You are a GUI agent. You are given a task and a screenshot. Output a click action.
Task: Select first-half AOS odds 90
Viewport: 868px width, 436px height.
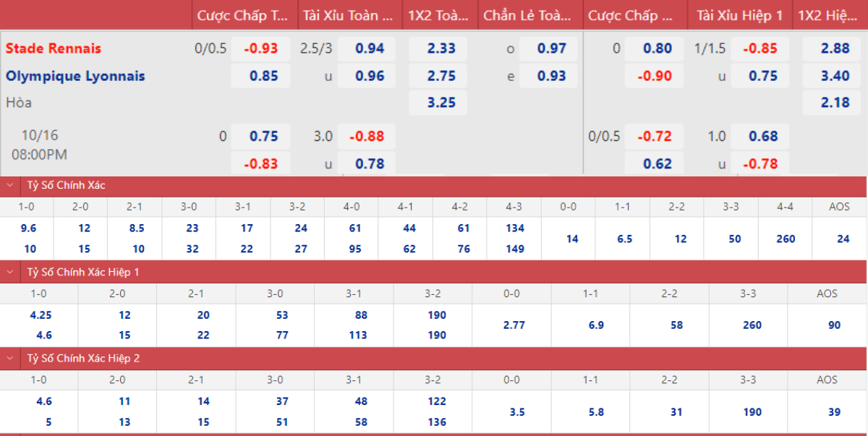pyautogui.click(x=835, y=325)
